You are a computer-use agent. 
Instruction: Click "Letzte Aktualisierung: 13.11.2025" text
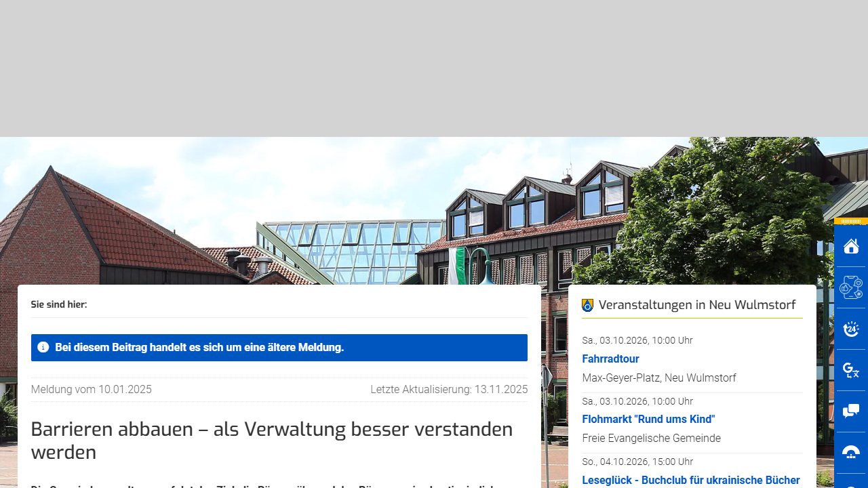tap(449, 390)
